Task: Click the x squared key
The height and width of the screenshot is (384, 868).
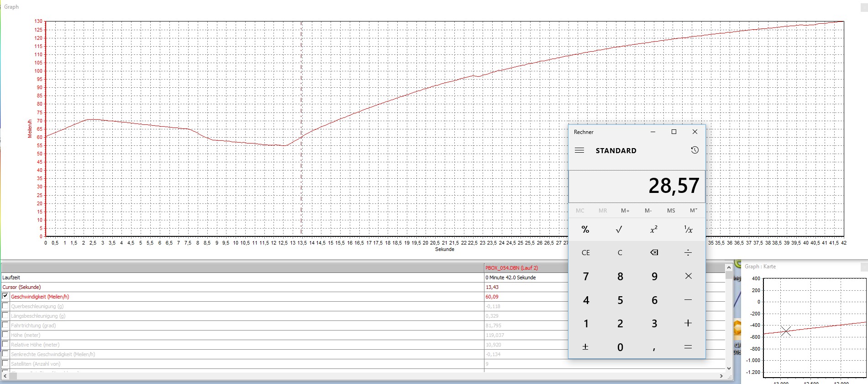Action: [654, 229]
